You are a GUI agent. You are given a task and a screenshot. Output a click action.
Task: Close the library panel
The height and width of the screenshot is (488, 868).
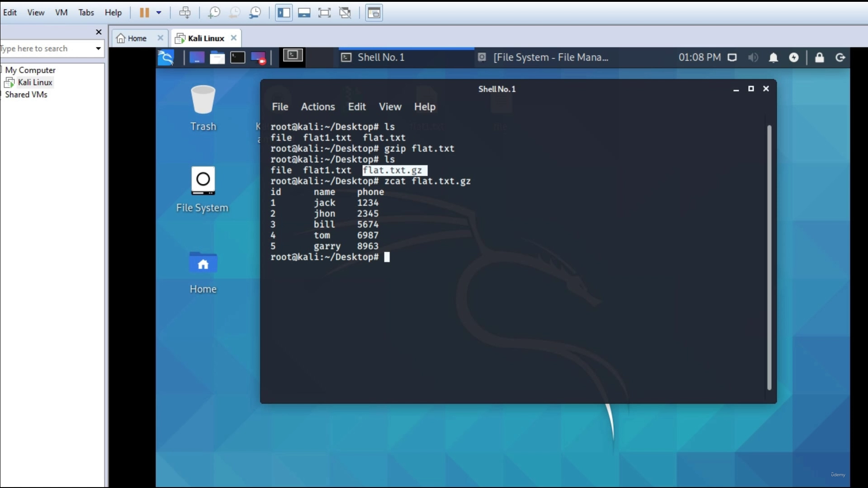tap(99, 32)
